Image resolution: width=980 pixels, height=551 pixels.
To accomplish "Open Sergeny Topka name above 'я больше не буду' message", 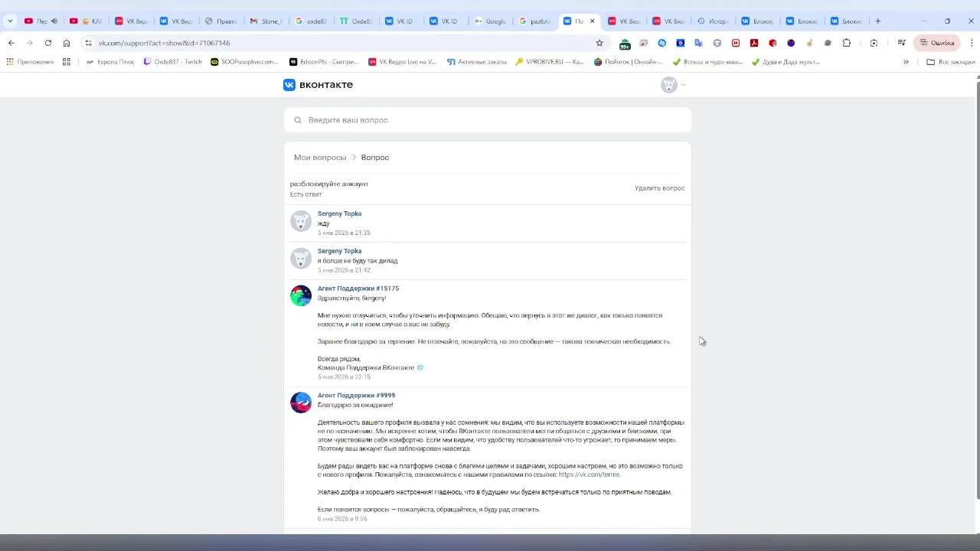I will click(339, 251).
